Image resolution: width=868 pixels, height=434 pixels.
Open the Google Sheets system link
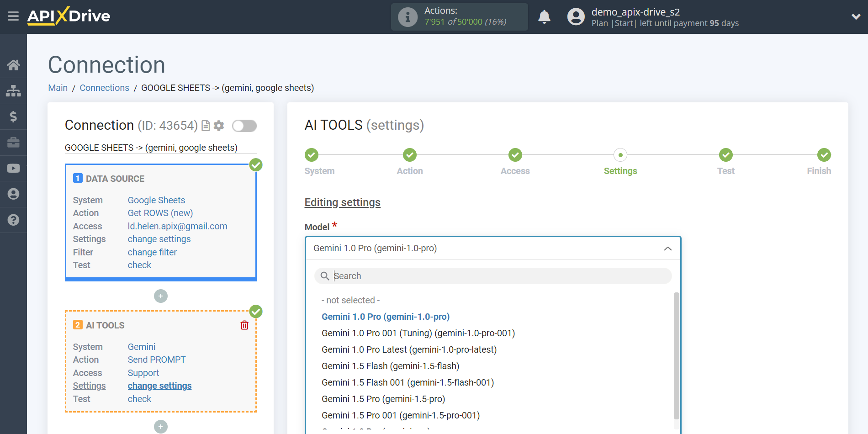coord(156,200)
